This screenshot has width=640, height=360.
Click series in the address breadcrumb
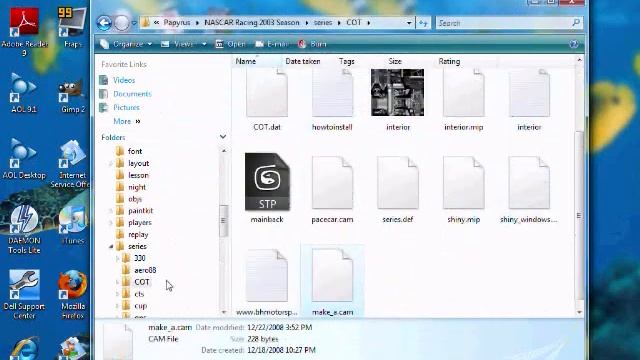tap(323, 22)
